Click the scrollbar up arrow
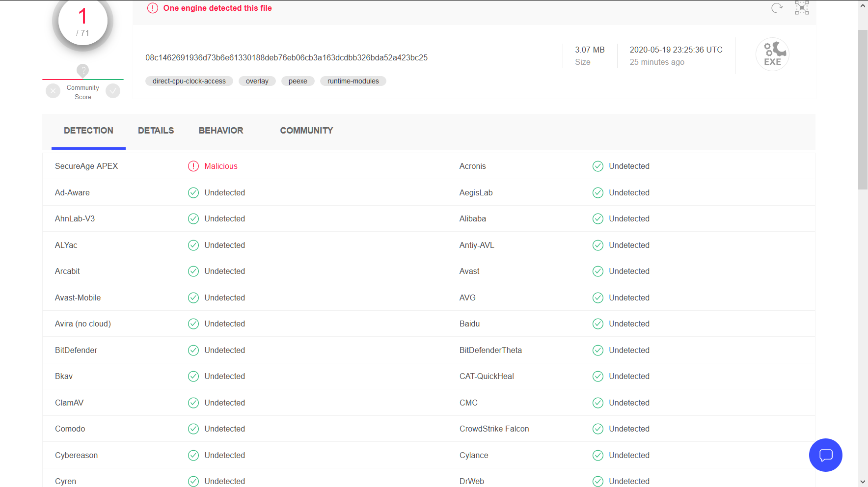The width and height of the screenshot is (868, 487). 863,6
